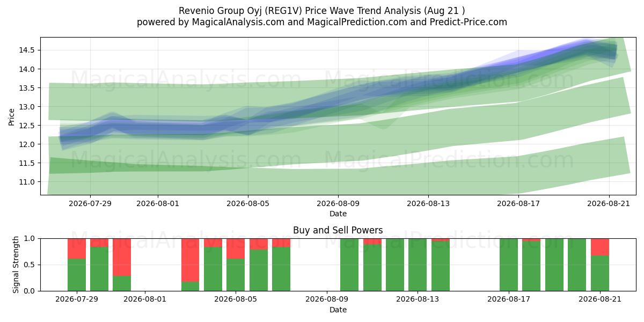
Task: Click the 2026-08-13 date tick under signal chart
Action: pos(418,299)
